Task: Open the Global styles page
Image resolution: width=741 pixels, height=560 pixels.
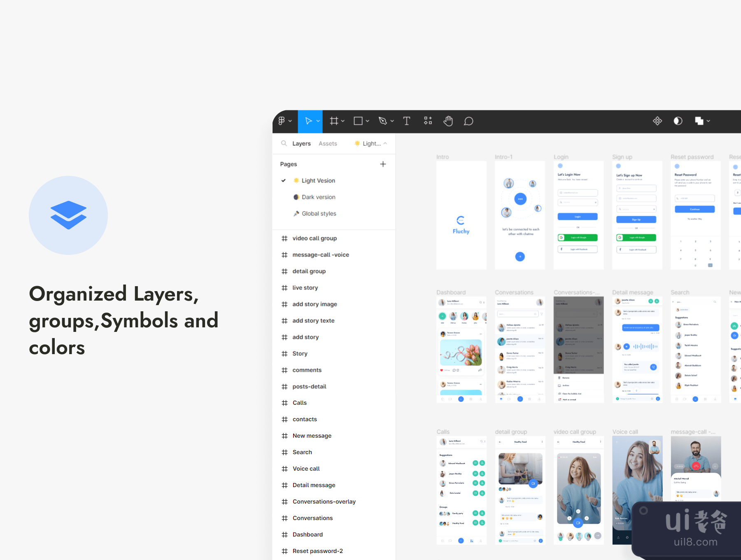Action: pos(319,214)
